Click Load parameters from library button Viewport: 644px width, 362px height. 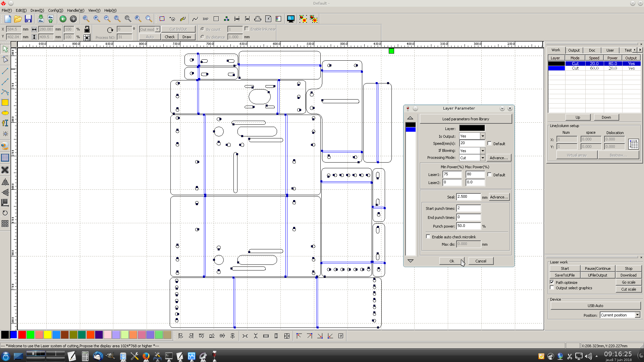[x=466, y=119]
